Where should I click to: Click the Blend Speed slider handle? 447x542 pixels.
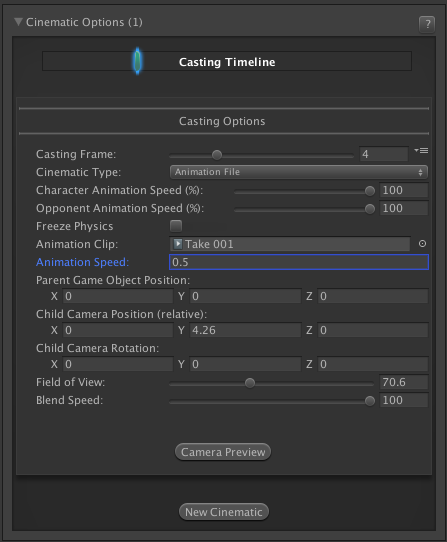coord(370,401)
